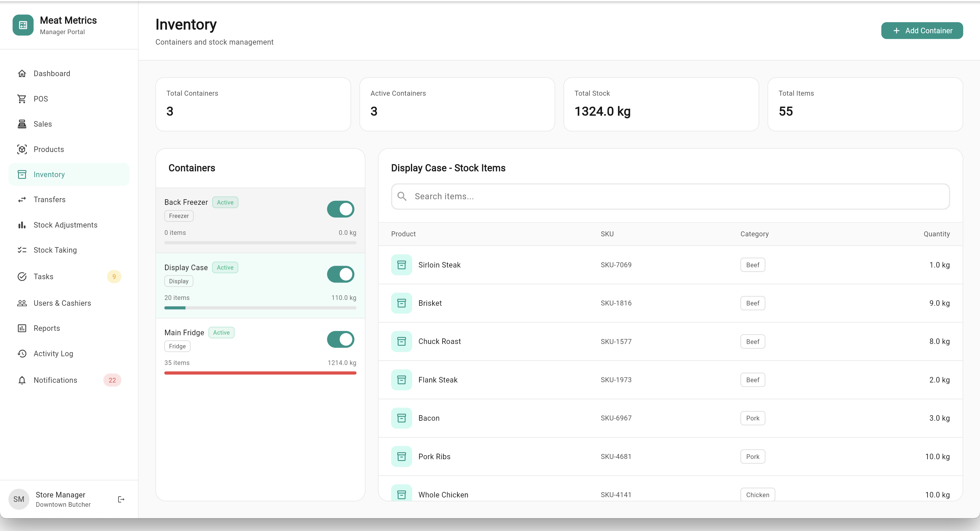Screen dimensions: 980x531
Task: Open the Activity Log
Action: click(53, 353)
